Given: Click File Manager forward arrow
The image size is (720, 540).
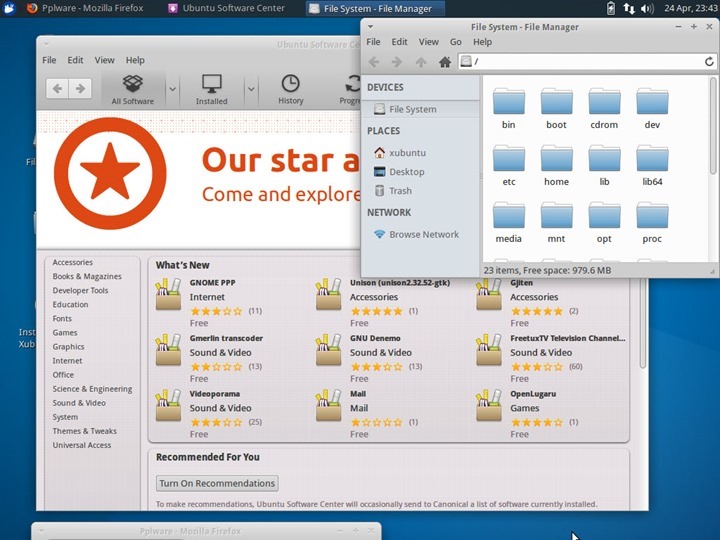Looking at the screenshot, I should point(397,62).
